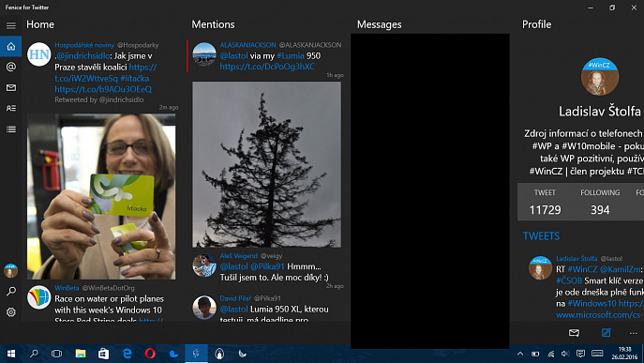Click Messages column header

(379, 24)
